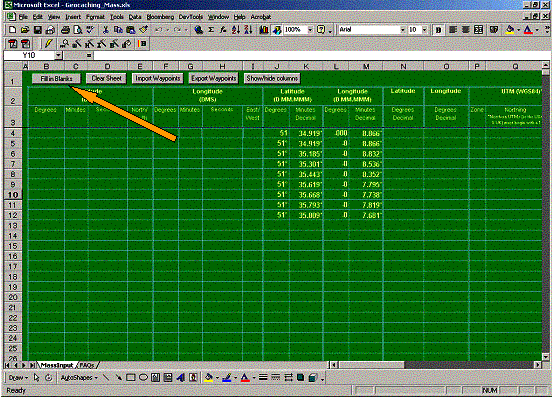Image resolution: width=552 pixels, height=399 pixels.
Task: Insert a Text Box from drawing toolbar
Action: (155, 378)
